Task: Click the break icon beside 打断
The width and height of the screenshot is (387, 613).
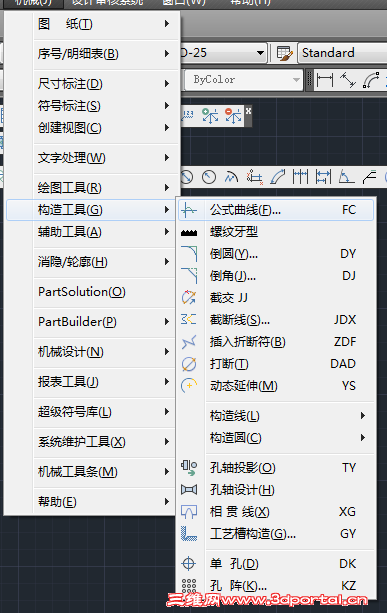Action: pos(189,364)
